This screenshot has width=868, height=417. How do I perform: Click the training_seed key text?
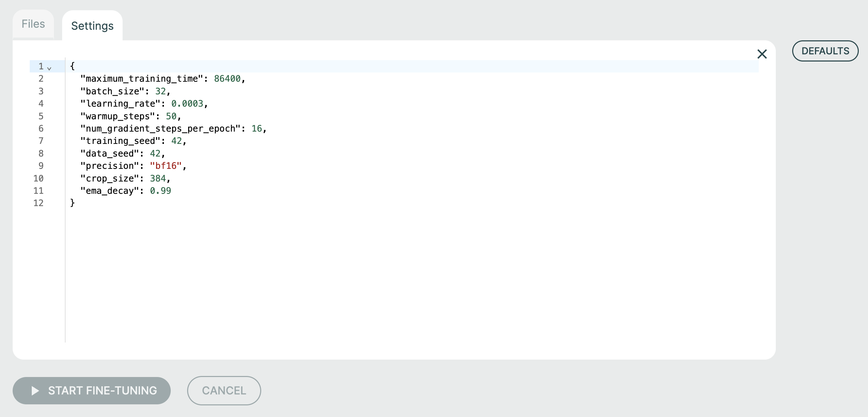coord(120,141)
